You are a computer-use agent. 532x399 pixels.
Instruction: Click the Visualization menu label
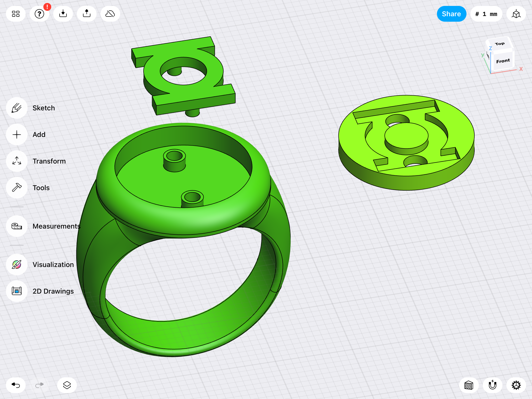pos(53,265)
